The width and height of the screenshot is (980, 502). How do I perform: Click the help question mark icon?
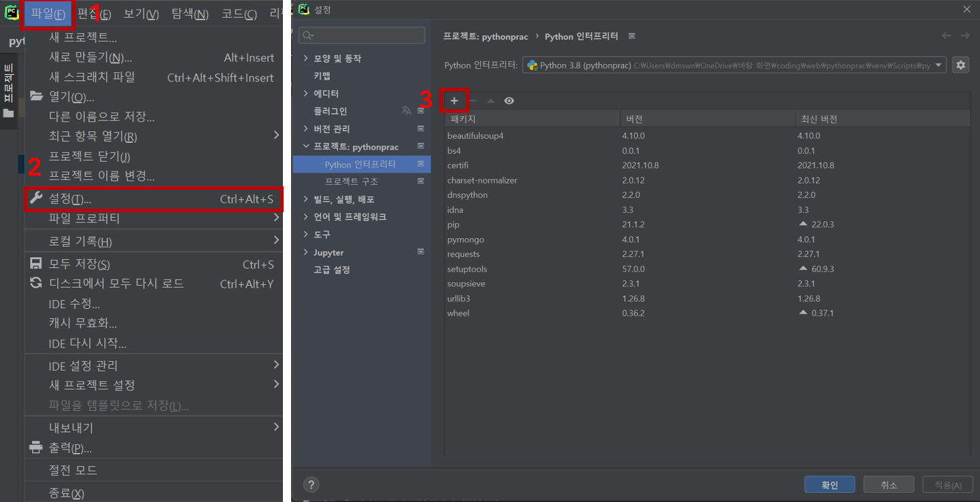[311, 485]
